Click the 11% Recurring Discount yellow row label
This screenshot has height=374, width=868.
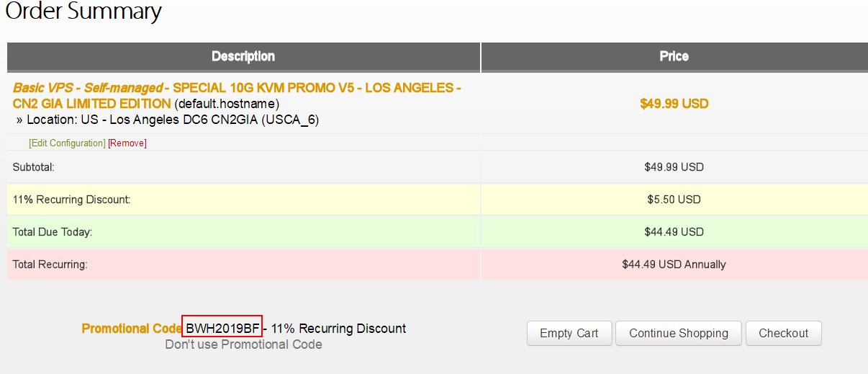71,200
